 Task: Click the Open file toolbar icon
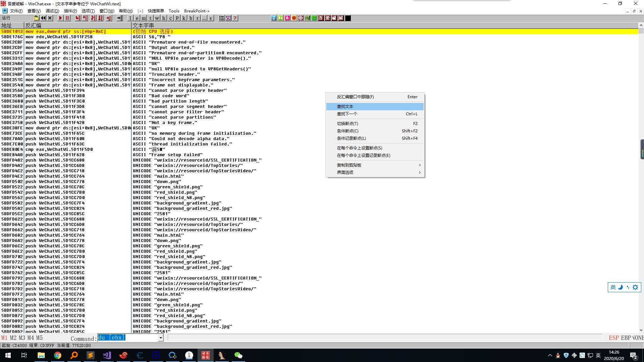tap(36, 18)
